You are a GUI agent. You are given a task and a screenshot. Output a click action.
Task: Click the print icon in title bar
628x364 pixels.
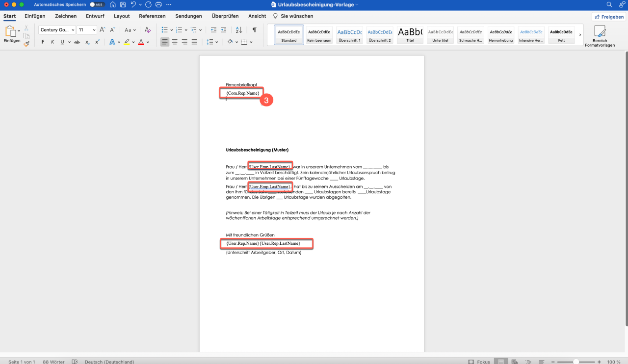158,4
